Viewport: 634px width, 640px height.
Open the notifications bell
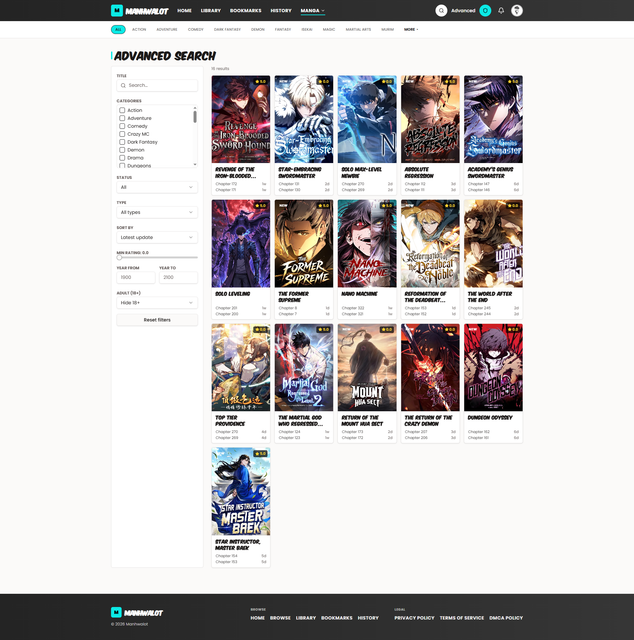click(501, 11)
